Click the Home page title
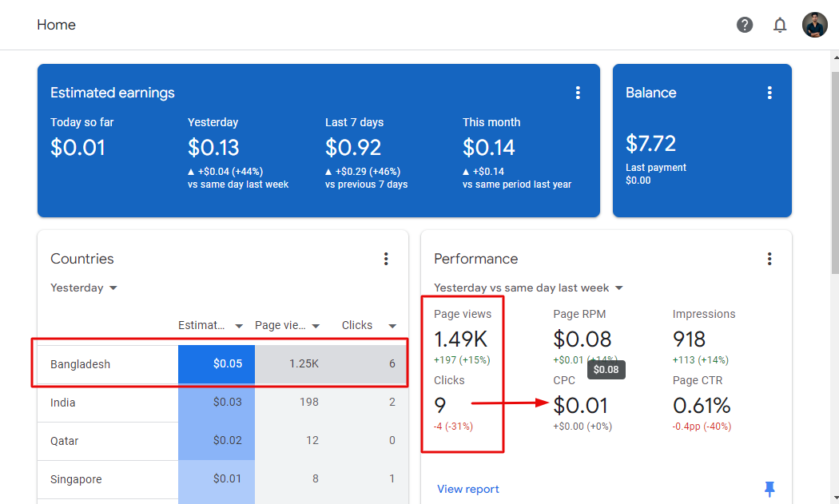839x504 pixels. (x=56, y=25)
